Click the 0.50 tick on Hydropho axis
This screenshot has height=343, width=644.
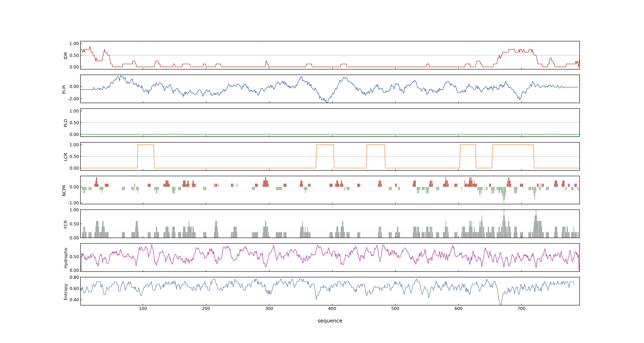pyautogui.click(x=74, y=257)
